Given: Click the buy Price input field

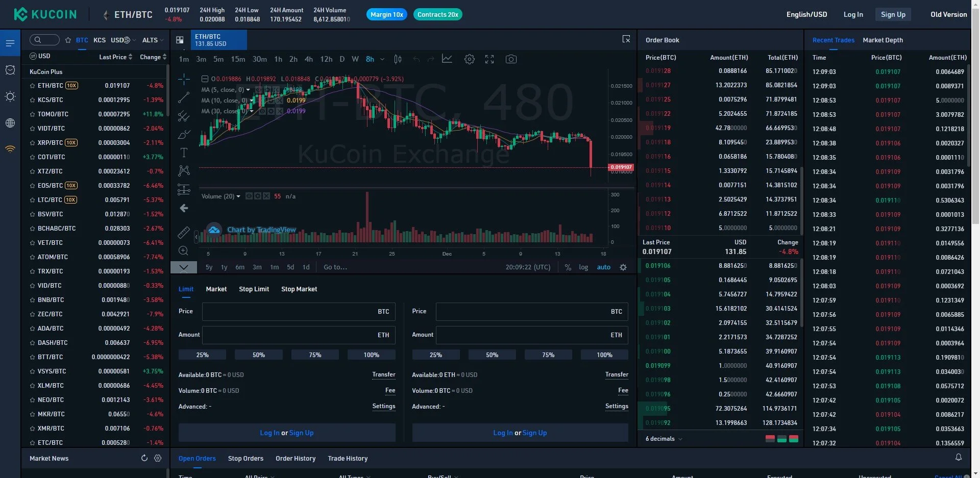Looking at the screenshot, I should click(x=299, y=312).
